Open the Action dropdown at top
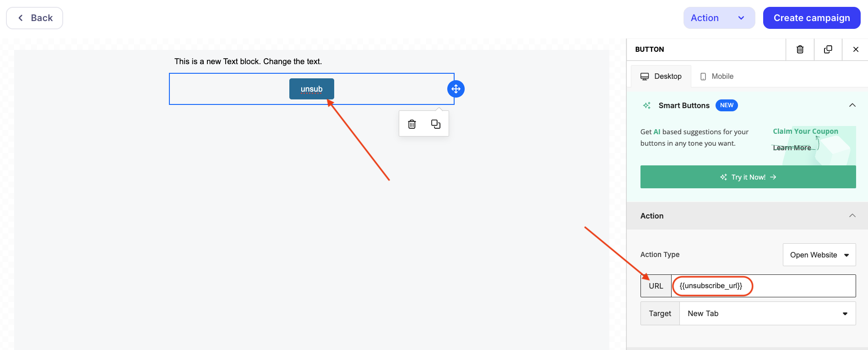This screenshot has width=868, height=350. [719, 18]
